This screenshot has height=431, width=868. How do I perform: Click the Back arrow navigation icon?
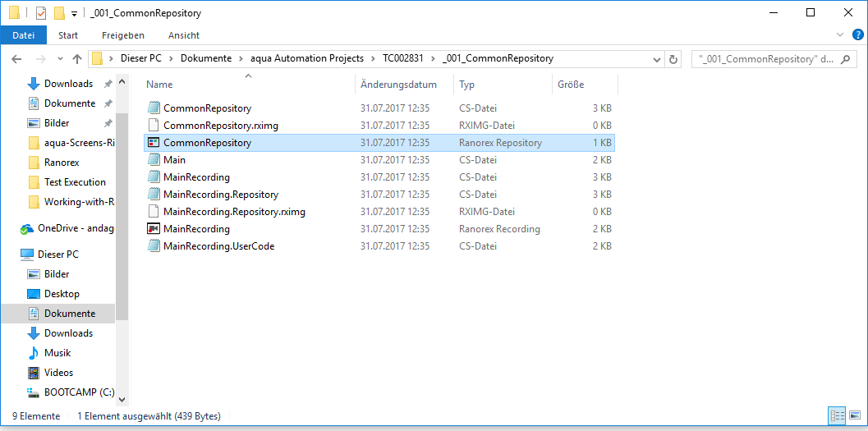[16, 59]
